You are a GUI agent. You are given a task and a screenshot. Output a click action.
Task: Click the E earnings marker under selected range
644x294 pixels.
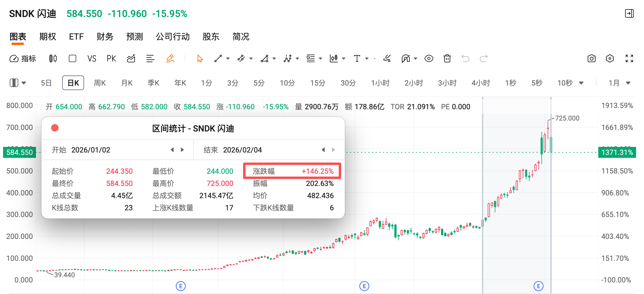tap(538, 286)
